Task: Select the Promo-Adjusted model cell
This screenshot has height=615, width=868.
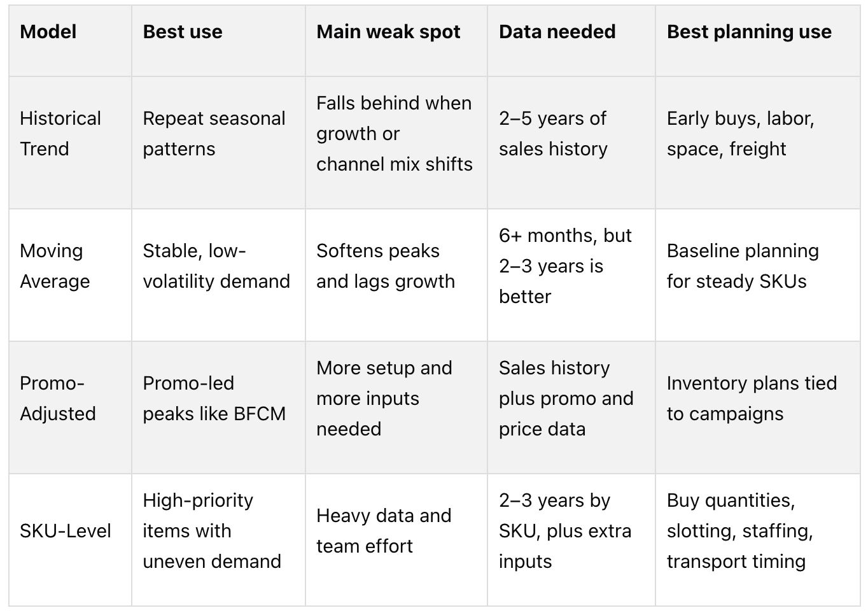Action: click(x=70, y=407)
